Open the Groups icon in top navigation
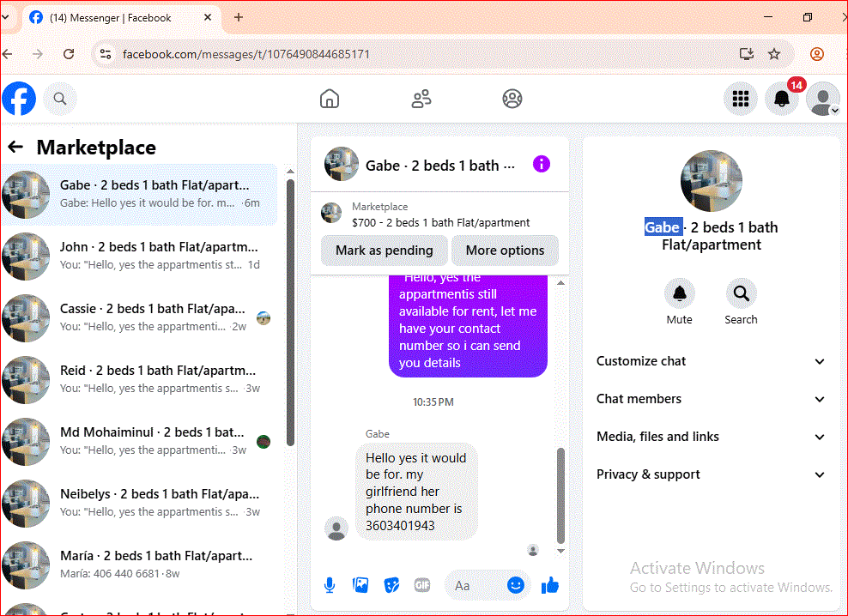 [512, 99]
